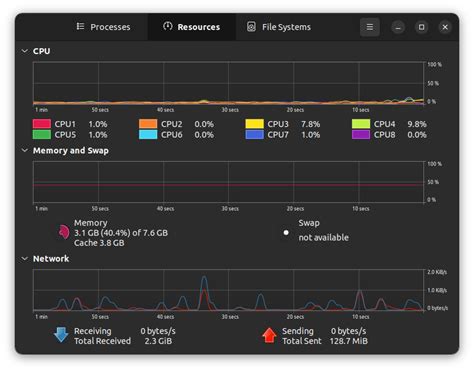The image size is (474, 371).
Task: Click the File Systems disk icon
Action: 251,27
